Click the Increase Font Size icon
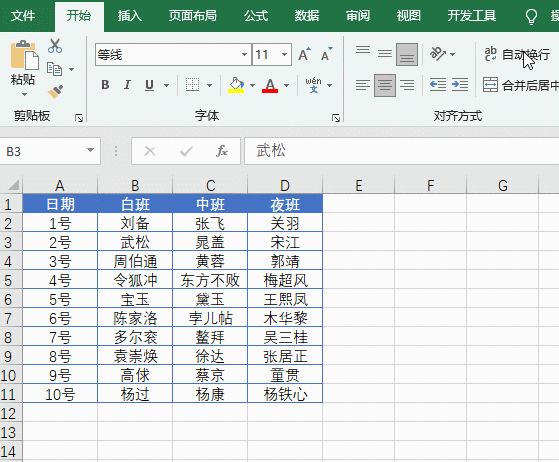This screenshot has width=559, height=462. coord(304,55)
